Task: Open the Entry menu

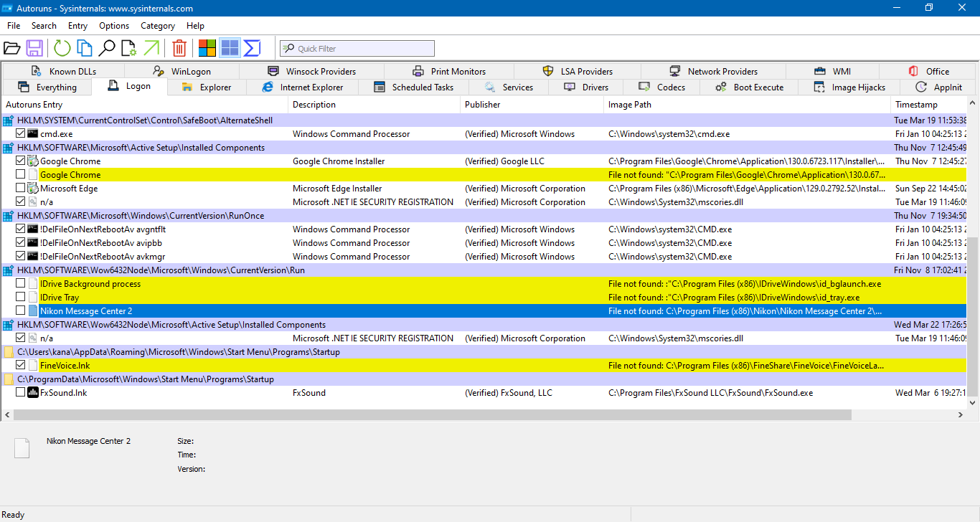Action: (77, 26)
